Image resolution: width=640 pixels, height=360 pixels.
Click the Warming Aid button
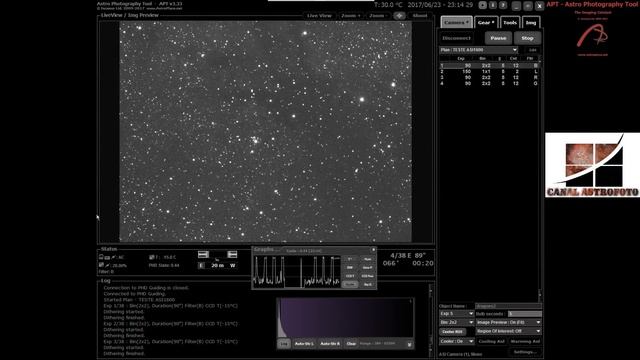point(525,341)
